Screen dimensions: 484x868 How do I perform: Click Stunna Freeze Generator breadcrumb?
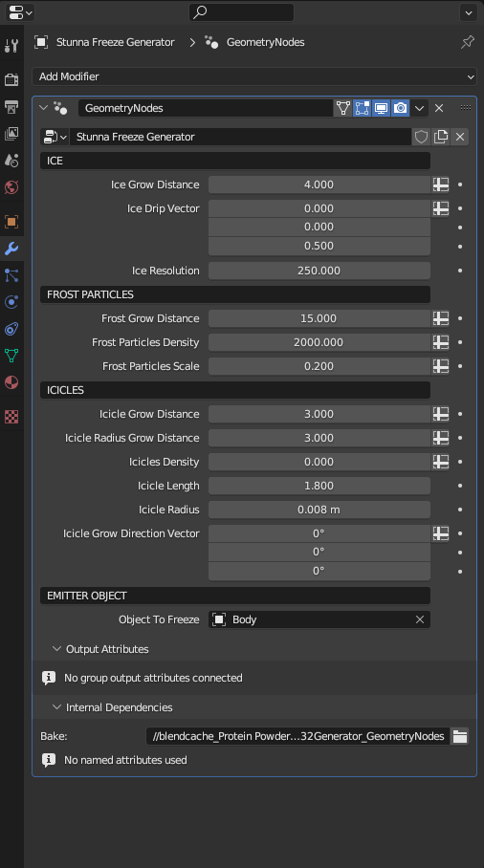tap(115, 42)
